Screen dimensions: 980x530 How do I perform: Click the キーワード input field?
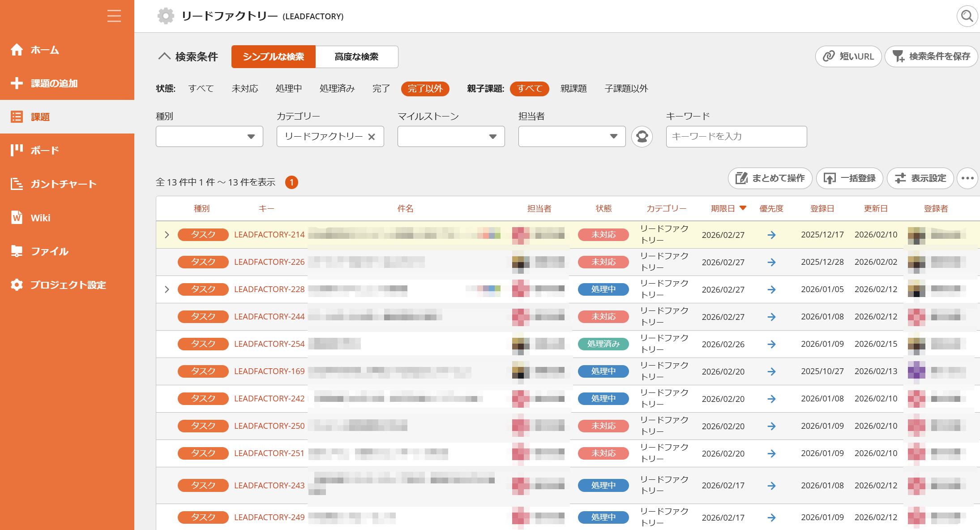[x=736, y=136]
